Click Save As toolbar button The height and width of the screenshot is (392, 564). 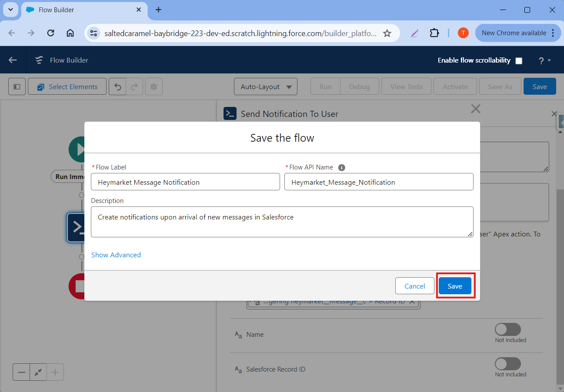[x=500, y=86]
